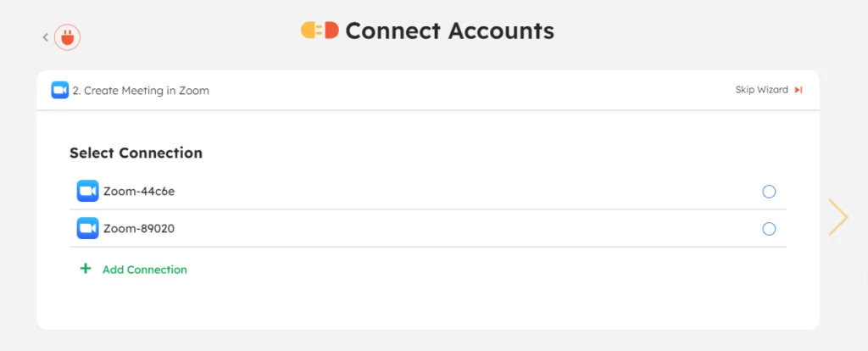This screenshot has width=868, height=351.
Task: Click the empty header bar left of Skip Wizard
Action: point(466,91)
